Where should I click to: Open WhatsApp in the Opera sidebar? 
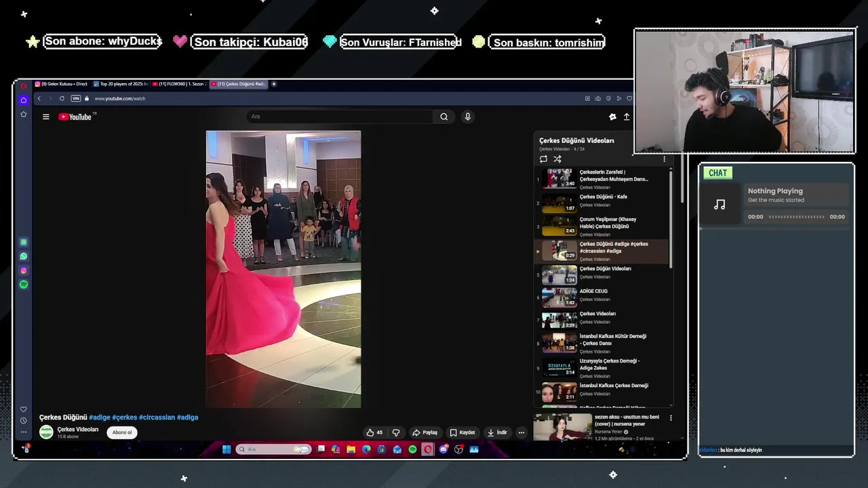point(24,256)
